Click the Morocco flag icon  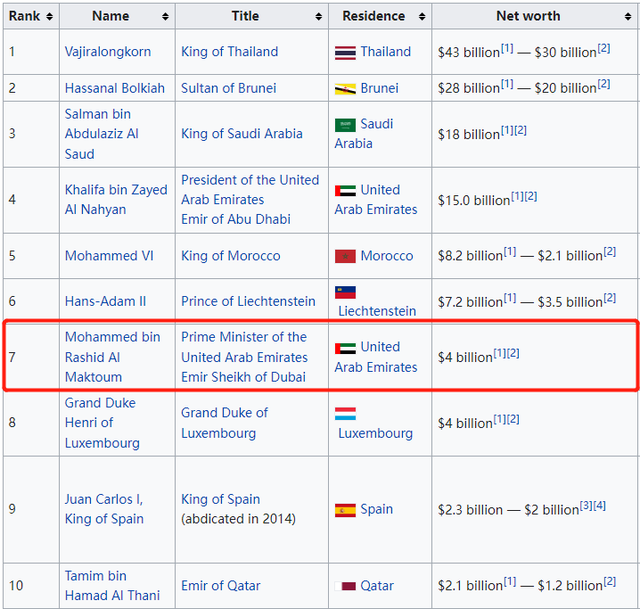345,257
